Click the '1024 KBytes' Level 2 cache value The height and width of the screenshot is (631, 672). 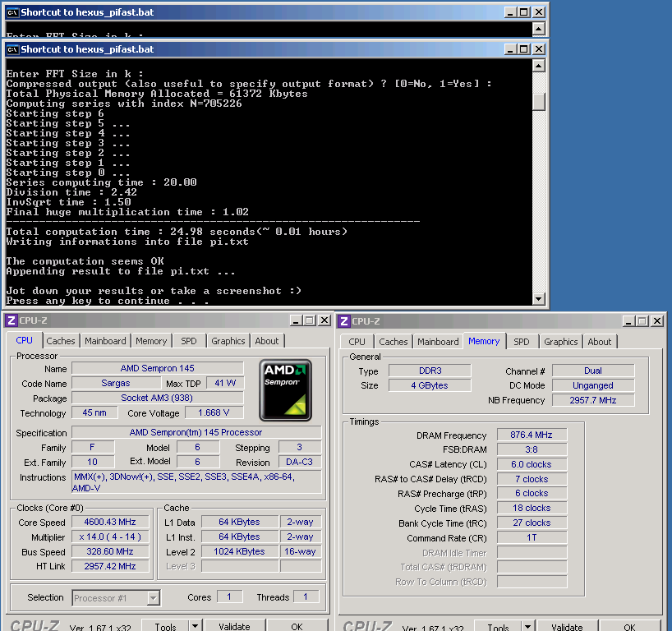(240, 551)
